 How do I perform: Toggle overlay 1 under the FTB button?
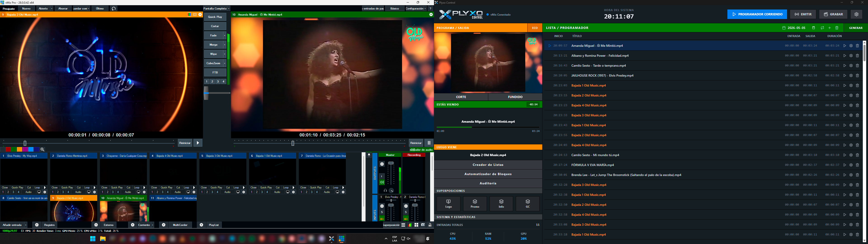(x=207, y=82)
